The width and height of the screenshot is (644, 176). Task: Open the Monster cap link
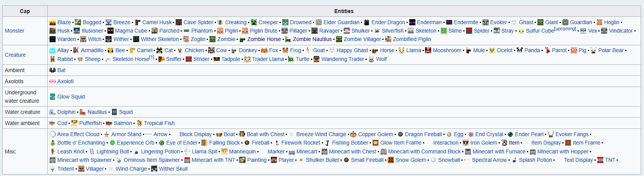(x=15, y=31)
